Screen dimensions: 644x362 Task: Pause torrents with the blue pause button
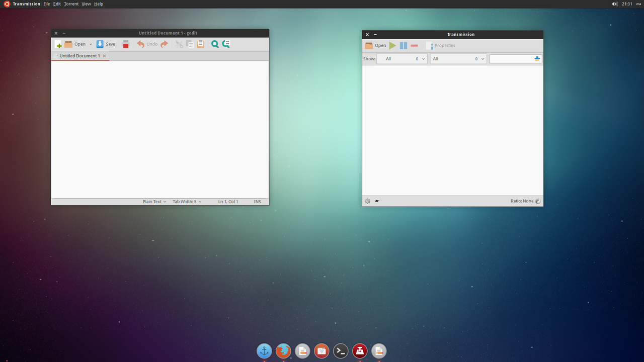[404, 45]
